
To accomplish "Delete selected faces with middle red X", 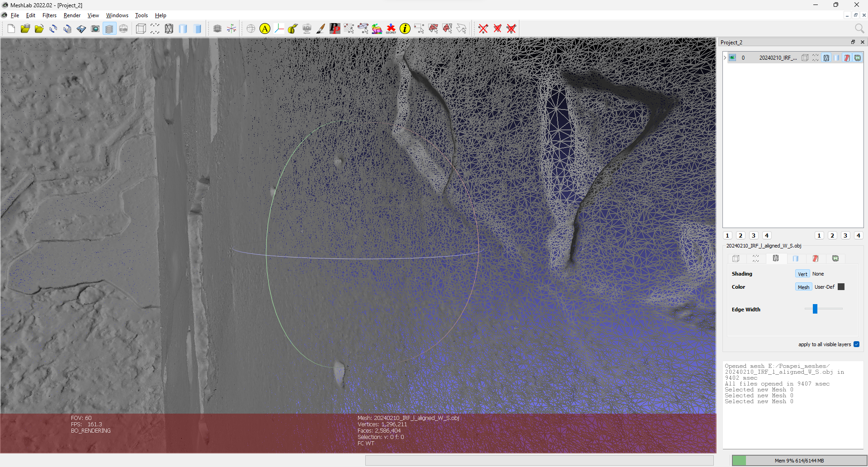I will [497, 29].
